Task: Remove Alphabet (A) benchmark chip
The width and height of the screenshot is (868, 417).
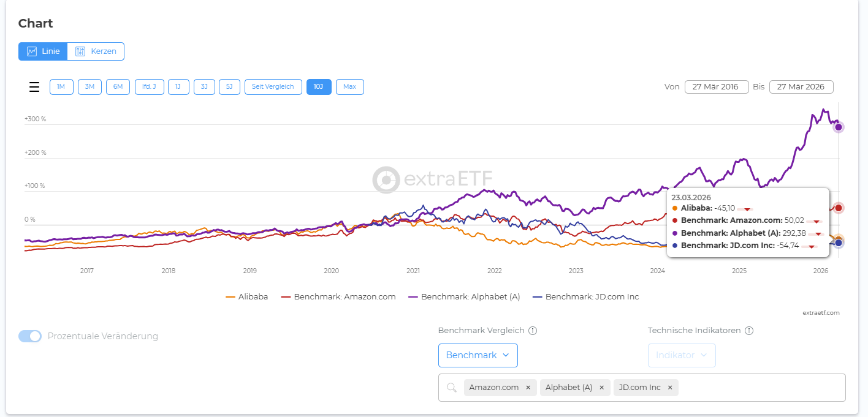Action: coord(601,388)
